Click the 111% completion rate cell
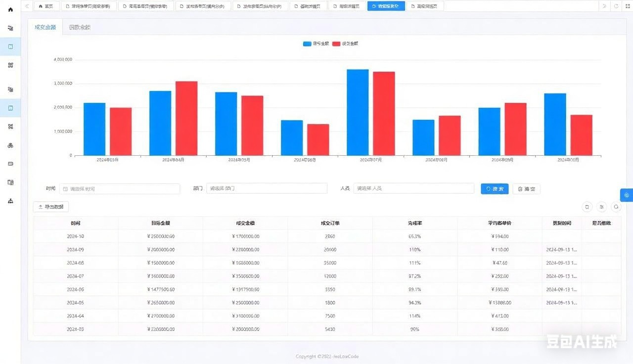 415,263
